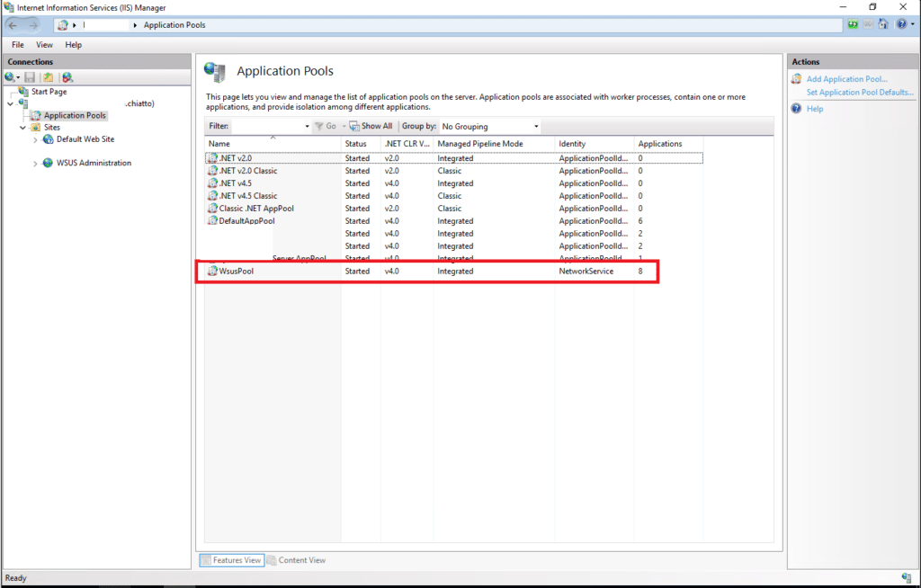The image size is (921, 588).
Task: Click the Sites folder icon
Action: click(36, 127)
